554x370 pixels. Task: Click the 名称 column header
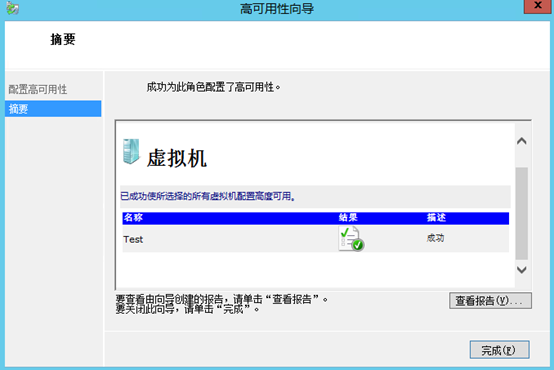[x=133, y=218]
